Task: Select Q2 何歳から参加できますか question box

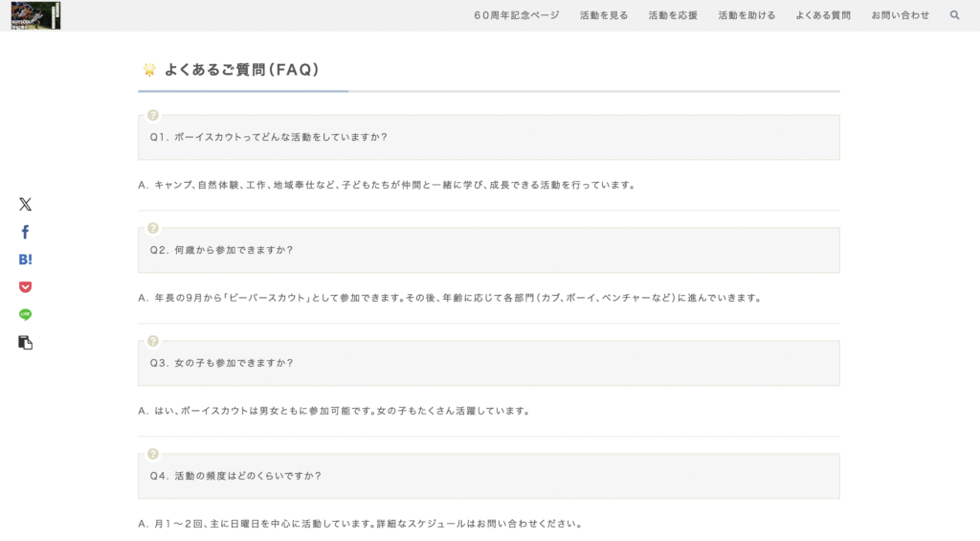Action: (x=489, y=250)
